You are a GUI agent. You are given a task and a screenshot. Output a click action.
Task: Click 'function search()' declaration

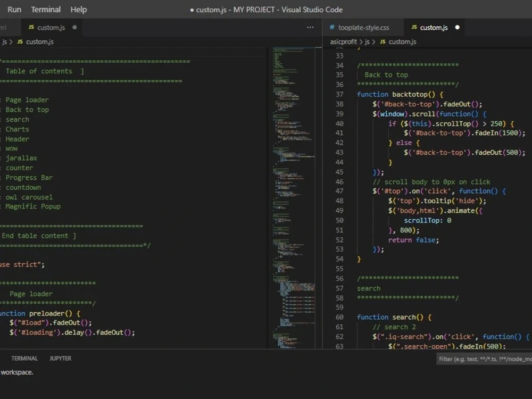[x=394, y=317]
